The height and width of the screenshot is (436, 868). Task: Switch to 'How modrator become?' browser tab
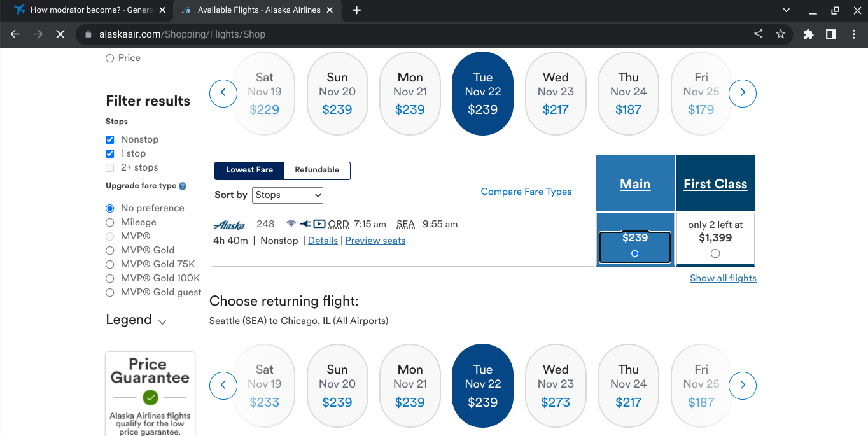tap(89, 10)
